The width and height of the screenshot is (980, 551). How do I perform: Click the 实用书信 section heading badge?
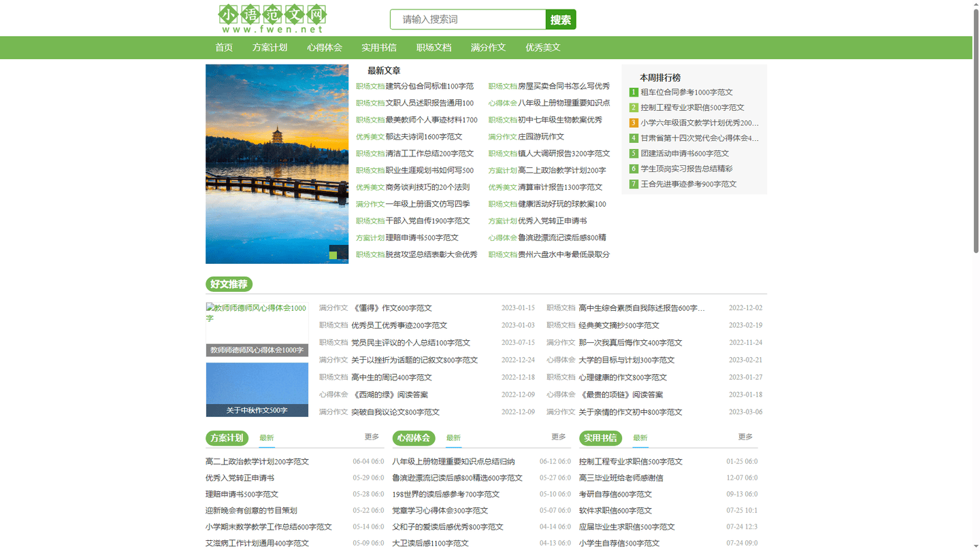pos(601,438)
